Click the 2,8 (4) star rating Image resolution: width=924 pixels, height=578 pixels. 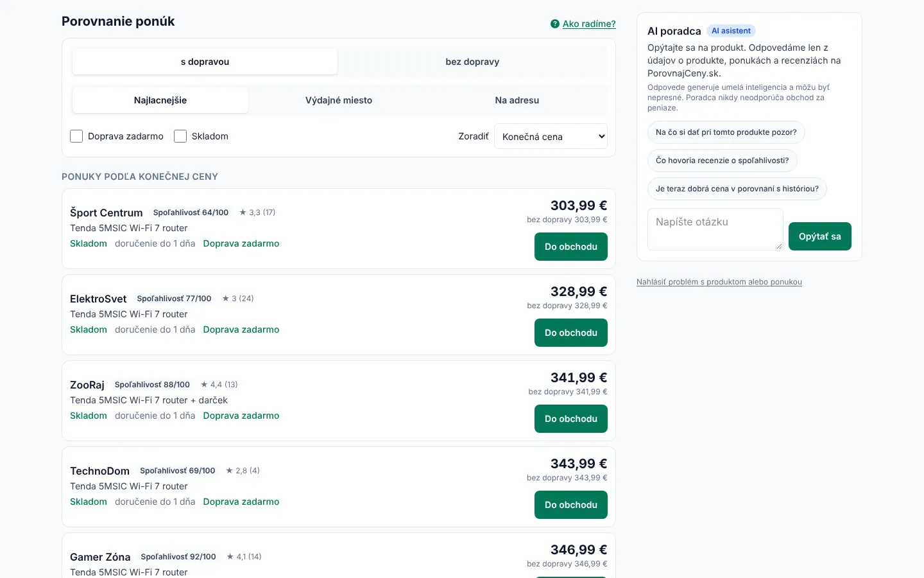click(x=243, y=471)
